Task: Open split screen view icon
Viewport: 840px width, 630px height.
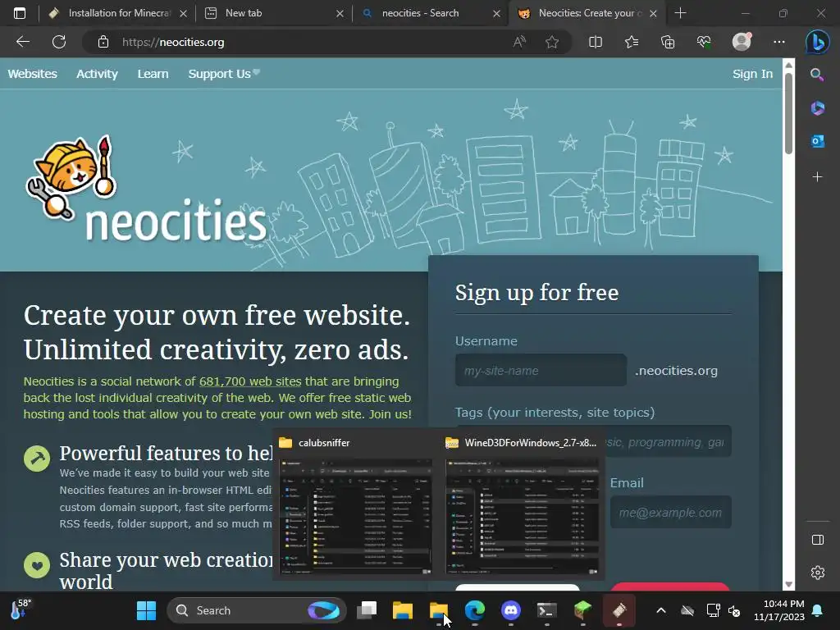Action: pyautogui.click(x=596, y=42)
